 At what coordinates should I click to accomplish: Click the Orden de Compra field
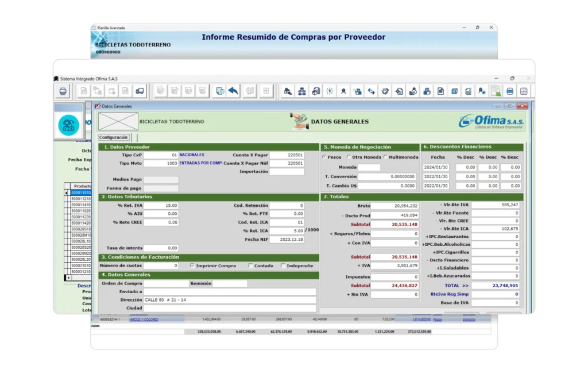coord(166,283)
